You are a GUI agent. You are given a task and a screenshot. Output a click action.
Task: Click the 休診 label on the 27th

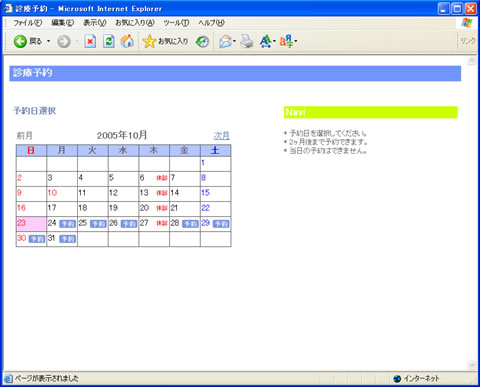(x=162, y=223)
